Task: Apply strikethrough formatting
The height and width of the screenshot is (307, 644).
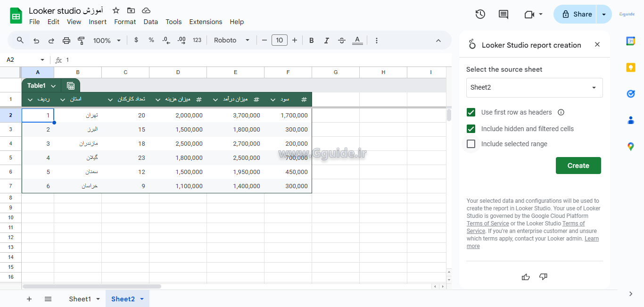Action: pyautogui.click(x=342, y=41)
